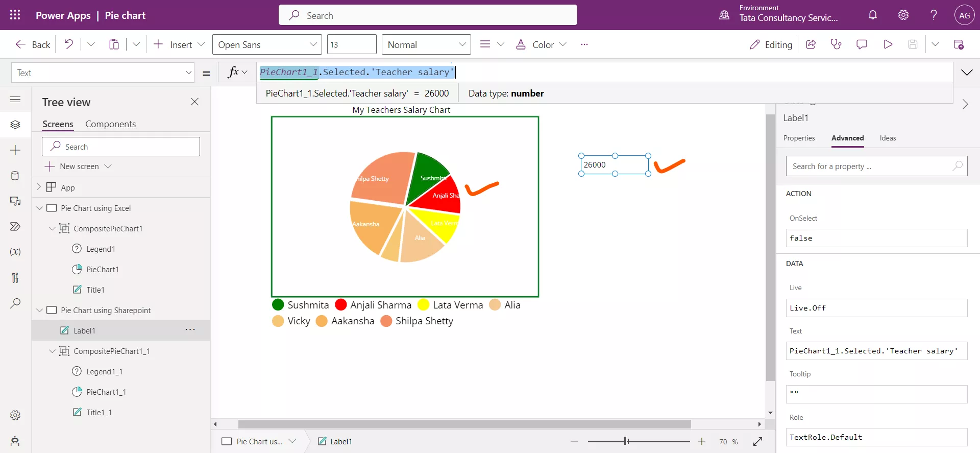
Task: Open the text alignment dropdown
Action: (492, 44)
